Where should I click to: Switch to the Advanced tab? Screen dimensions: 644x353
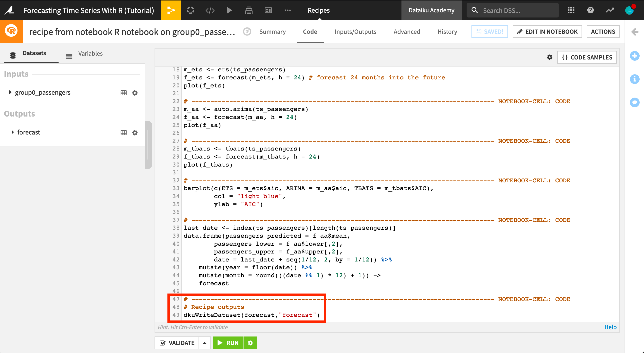coord(407,32)
